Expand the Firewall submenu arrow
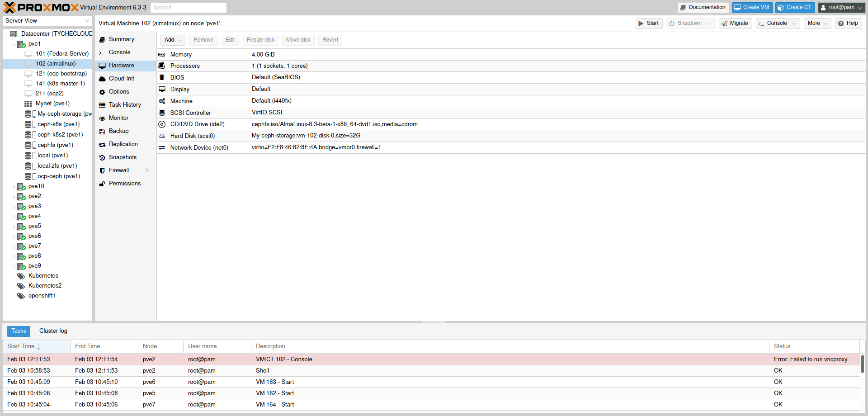This screenshot has width=868, height=416. click(147, 170)
